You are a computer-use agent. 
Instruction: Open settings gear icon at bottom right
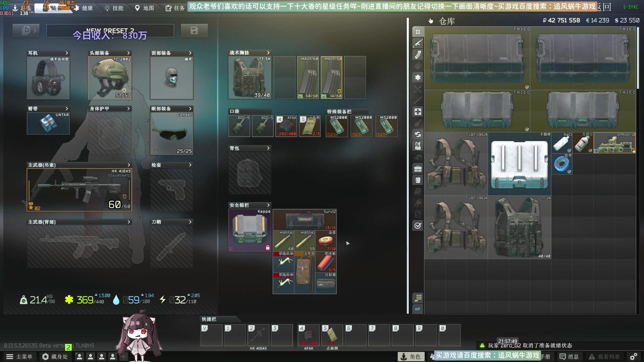pyautogui.click(x=633, y=357)
